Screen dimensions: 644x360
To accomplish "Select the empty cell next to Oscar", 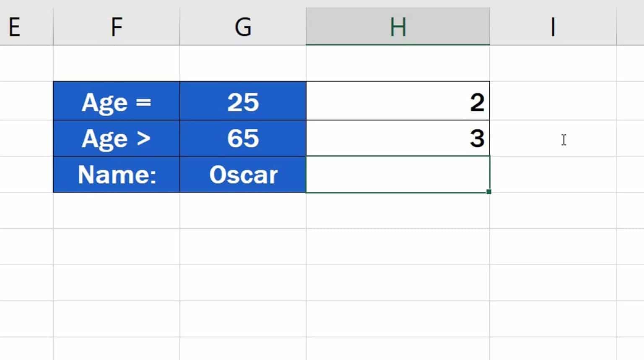I will click(397, 174).
